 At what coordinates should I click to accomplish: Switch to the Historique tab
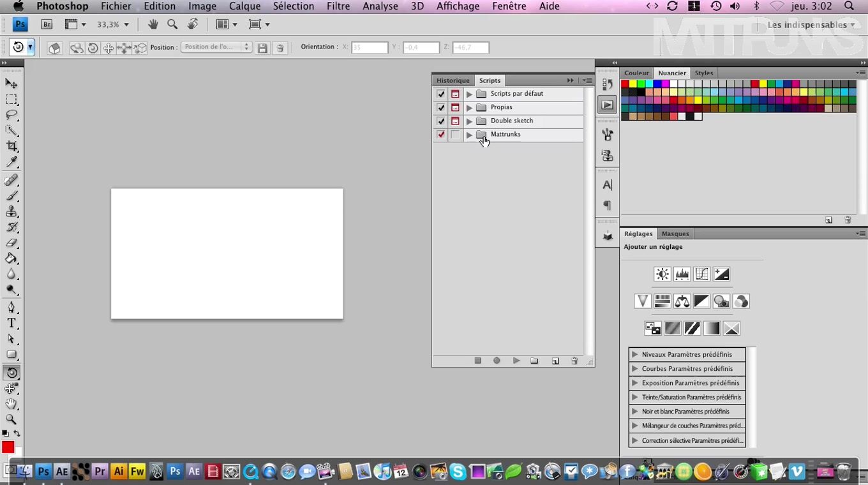coord(453,80)
